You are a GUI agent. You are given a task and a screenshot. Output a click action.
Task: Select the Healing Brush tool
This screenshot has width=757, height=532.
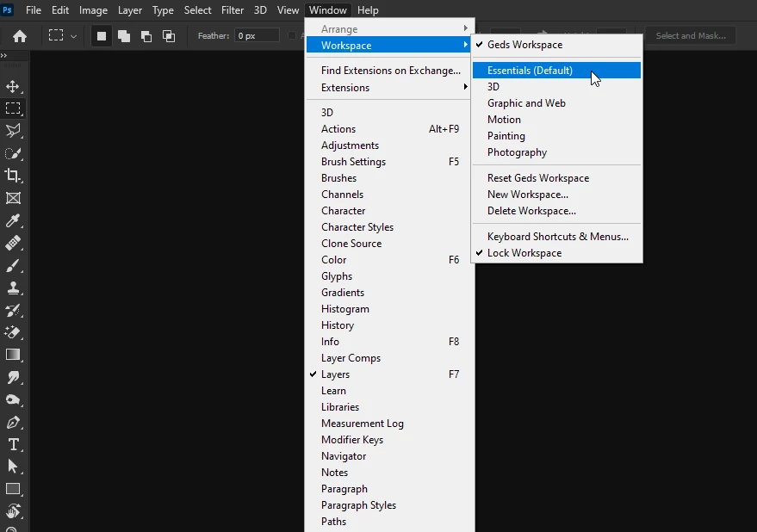tap(13, 243)
